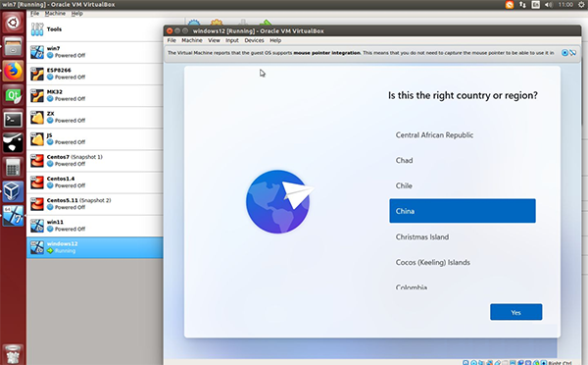Open the En keyboard layout indicator
This screenshot has height=365, width=588.
pyautogui.click(x=535, y=5)
